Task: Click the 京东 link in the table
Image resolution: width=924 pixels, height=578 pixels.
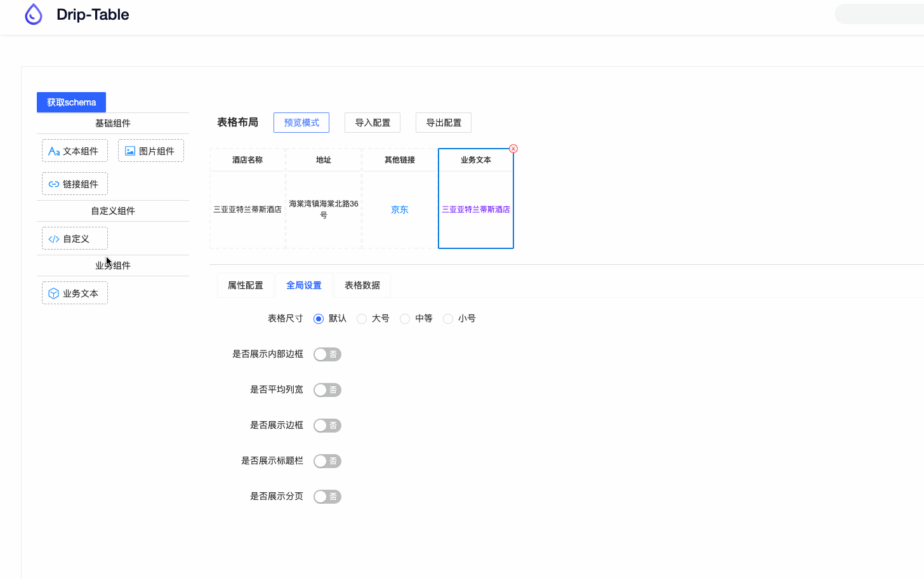Action: click(x=399, y=209)
